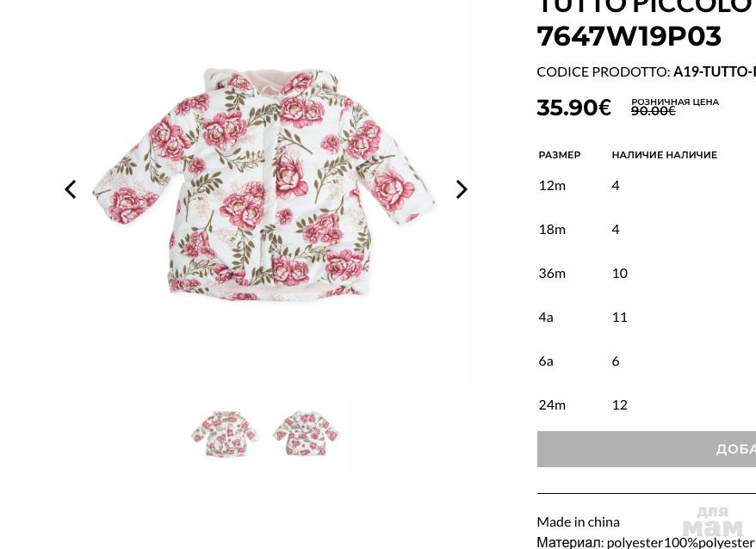Click the gray add to cart button
Screen dimensions: 756x549
[647, 448]
